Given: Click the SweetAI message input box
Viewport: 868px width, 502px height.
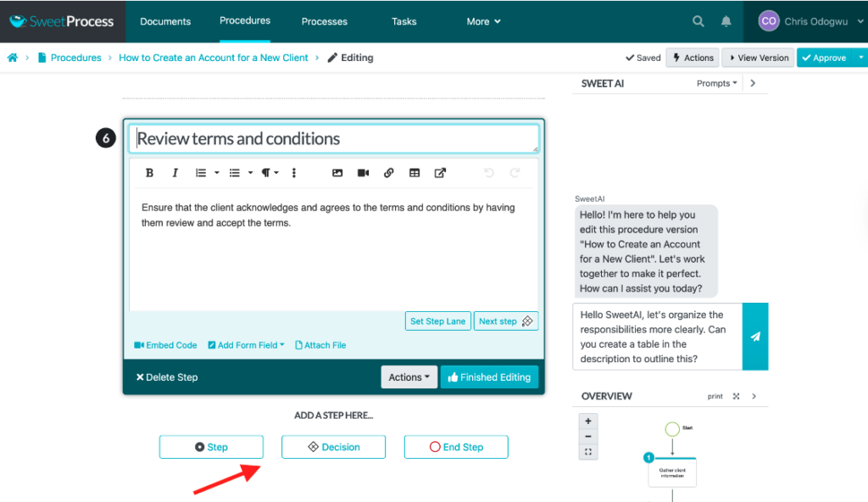Looking at the screenshot, I should (658, 337).
